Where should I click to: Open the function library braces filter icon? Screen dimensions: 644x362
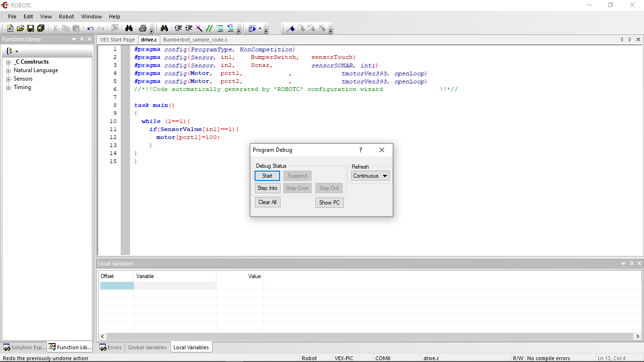click(x=9, y=51)
